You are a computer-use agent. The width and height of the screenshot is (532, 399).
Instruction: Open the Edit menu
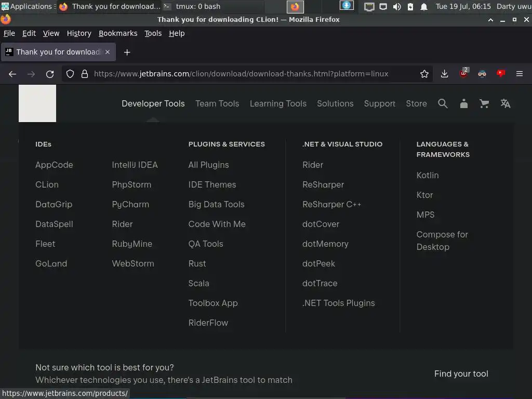[x=29, y=33]
